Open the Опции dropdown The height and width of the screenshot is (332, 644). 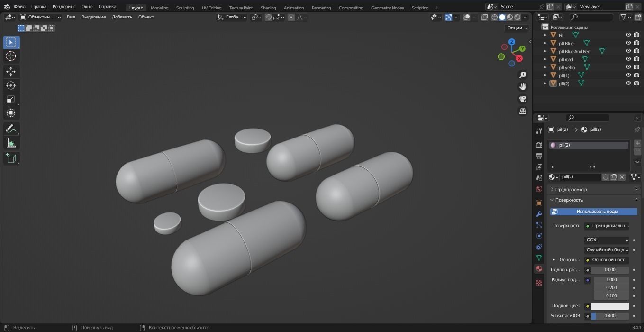(517, 28)
